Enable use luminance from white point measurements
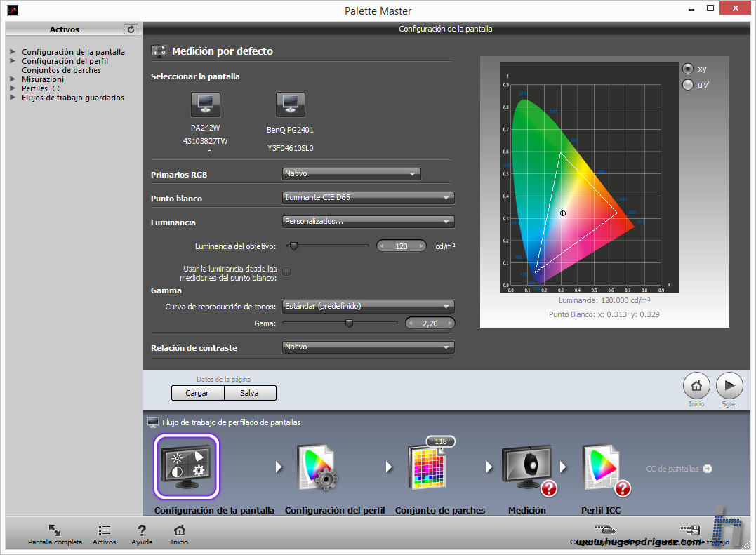The height and width of the screenshot is (555, 756). pyautogui.click(x=286, y=272)
